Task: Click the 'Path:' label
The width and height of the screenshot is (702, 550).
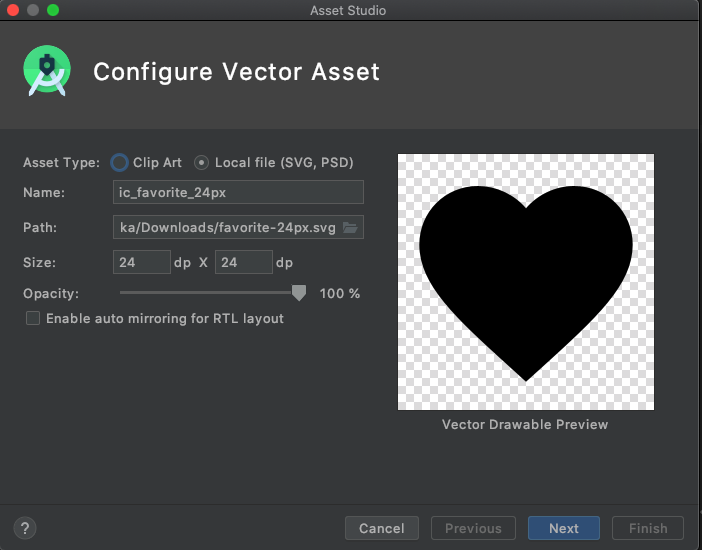Action: 40,227
